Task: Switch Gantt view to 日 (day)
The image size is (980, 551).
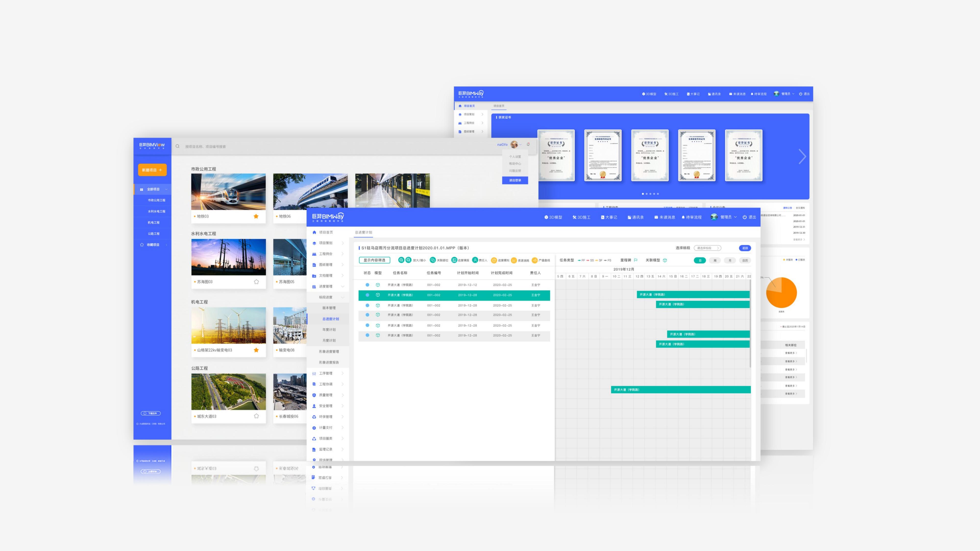Action: point(700,261)
